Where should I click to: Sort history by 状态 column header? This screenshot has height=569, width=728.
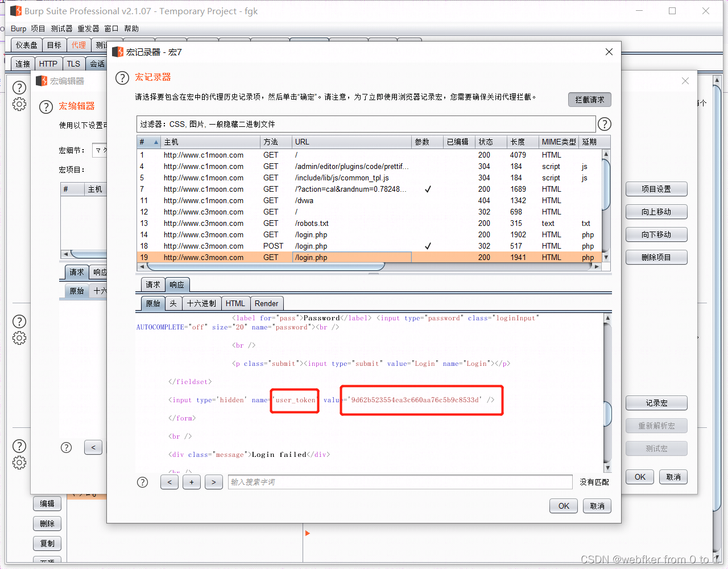[491, 142]
